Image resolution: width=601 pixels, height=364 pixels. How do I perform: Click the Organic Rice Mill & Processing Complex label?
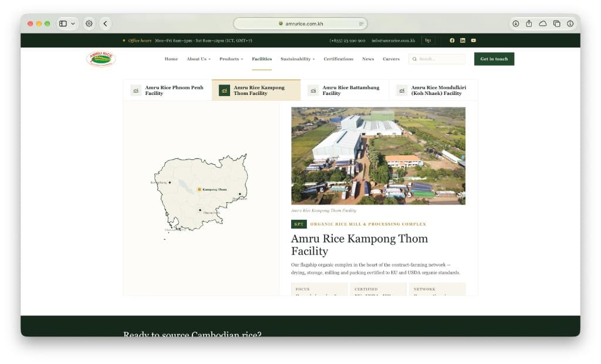368,224
